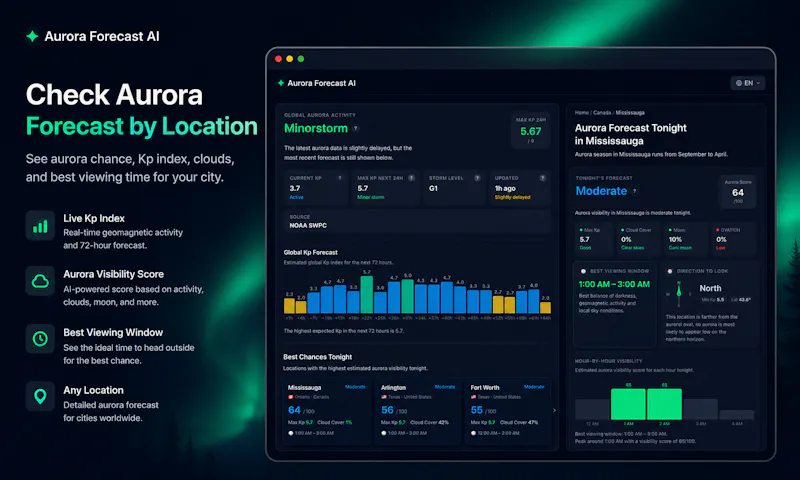Open the help icon on Current KP card

(x=340, y=178)
